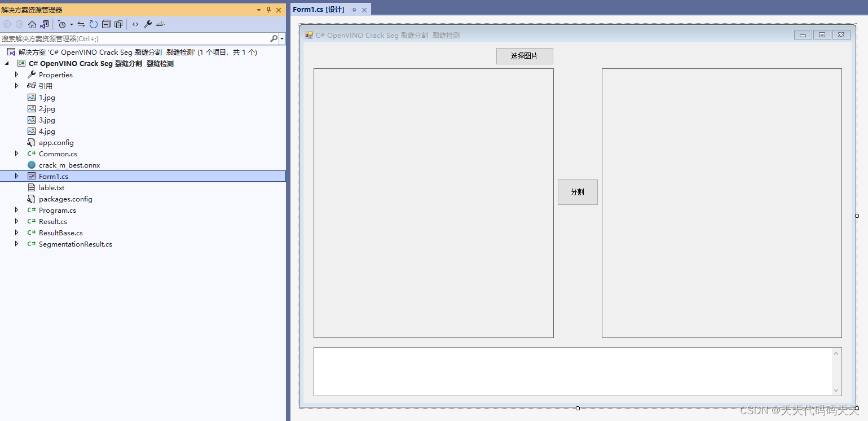Viewport: 868px width, 421px height.
Task: Expand the Common.cs node
Action: click(x=17, y=154)
